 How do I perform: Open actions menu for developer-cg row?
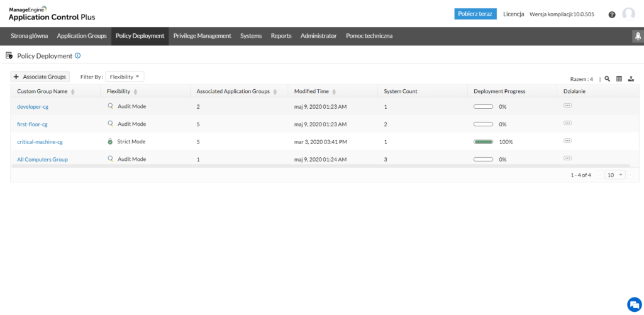pos(568,106)
